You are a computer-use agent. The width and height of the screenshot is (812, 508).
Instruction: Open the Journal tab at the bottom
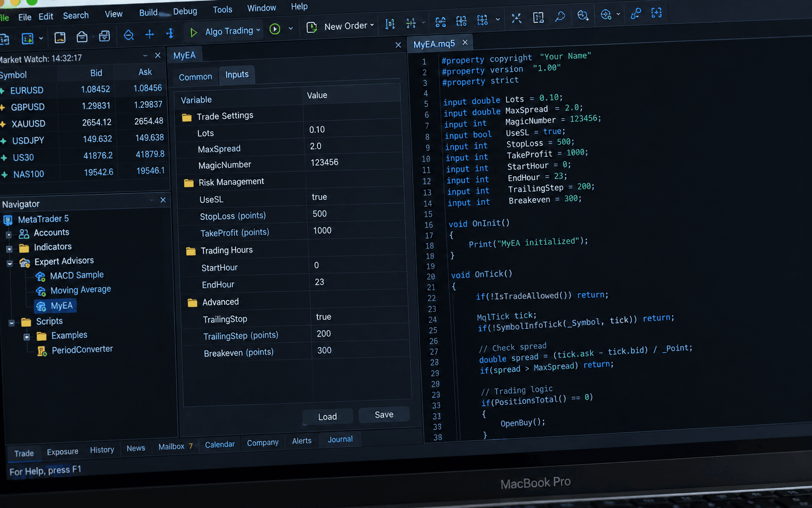(340, 439)
